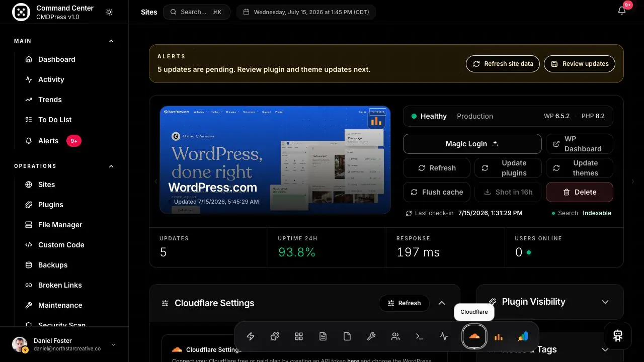Click the Plugins puzzle icon in sidebar
The image size is (644, 362).
(x=29, y=205)
